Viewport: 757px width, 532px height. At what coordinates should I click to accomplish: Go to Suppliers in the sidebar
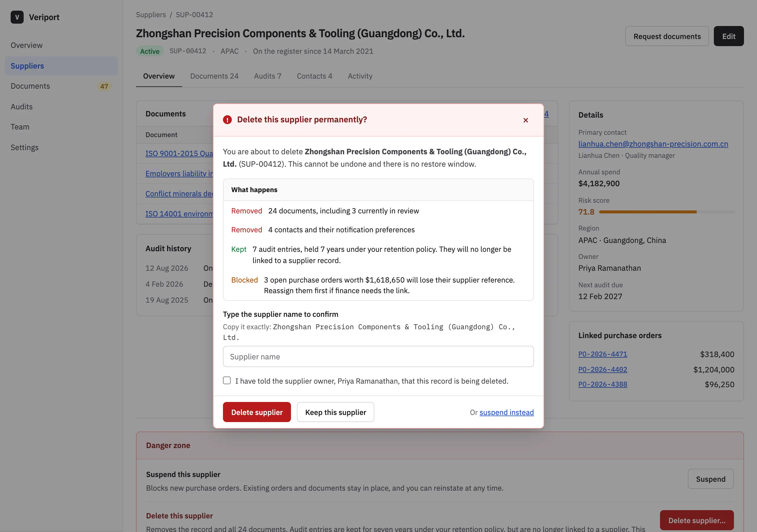tap(61, 66)
